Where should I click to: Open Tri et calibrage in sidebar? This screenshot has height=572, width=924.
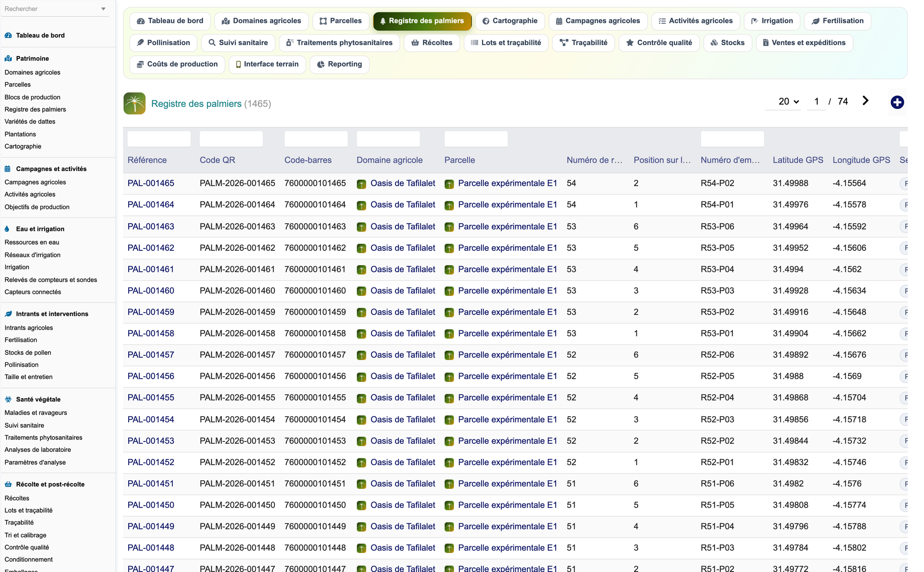coord(25,535)
